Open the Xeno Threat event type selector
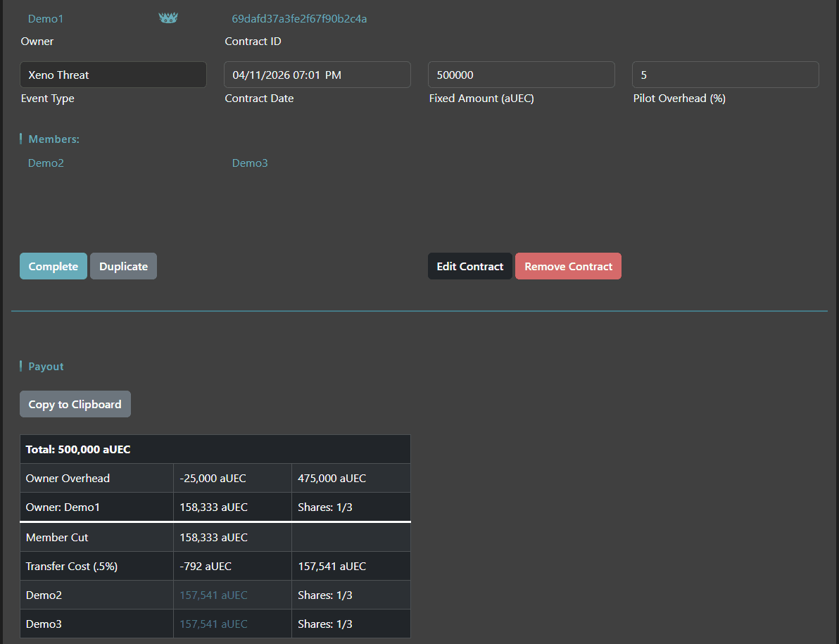Image resolution: width=839 pixels, height=644 pixels. (113, 75)
